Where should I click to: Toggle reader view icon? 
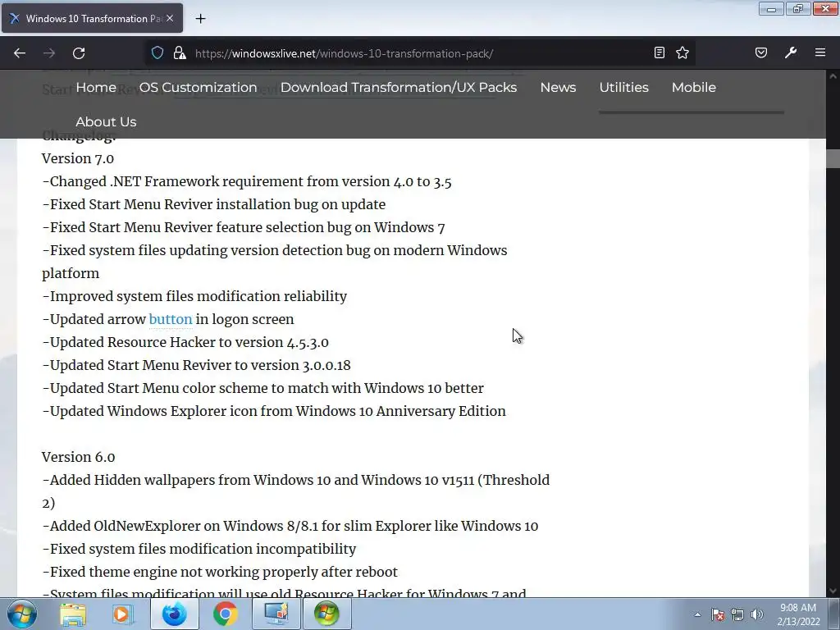(660, 52)
